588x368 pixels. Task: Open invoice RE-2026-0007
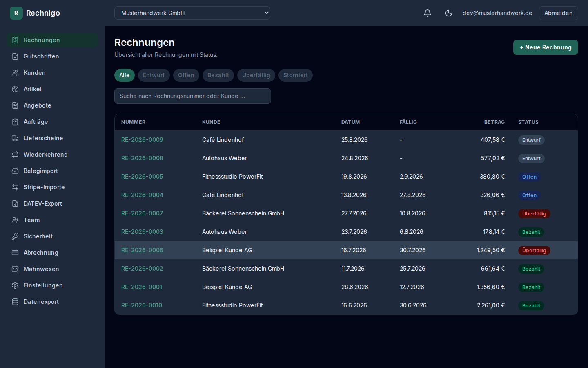[142, 213]
